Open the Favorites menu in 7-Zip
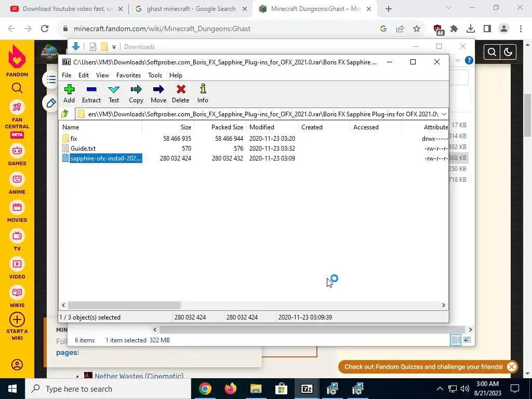532x399 pixels. [129, 75]
